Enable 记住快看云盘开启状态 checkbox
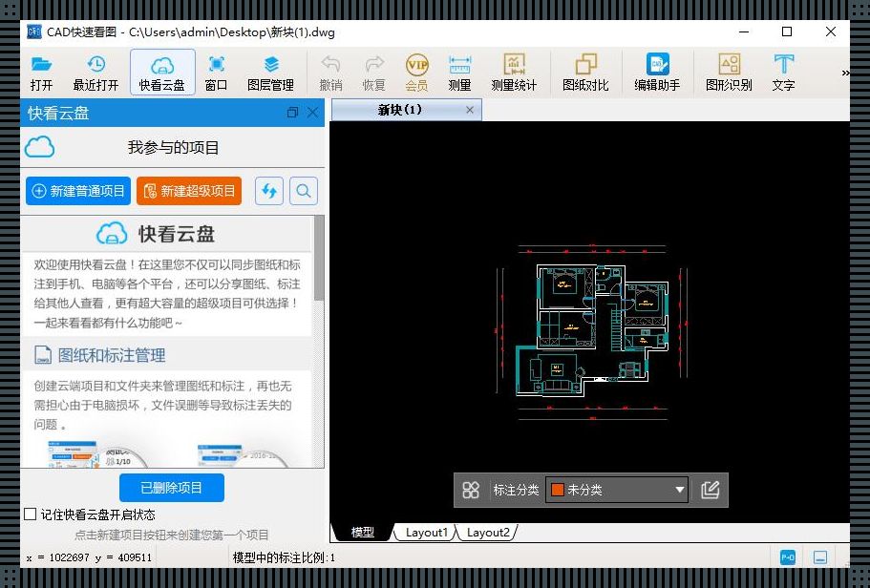 31,514
